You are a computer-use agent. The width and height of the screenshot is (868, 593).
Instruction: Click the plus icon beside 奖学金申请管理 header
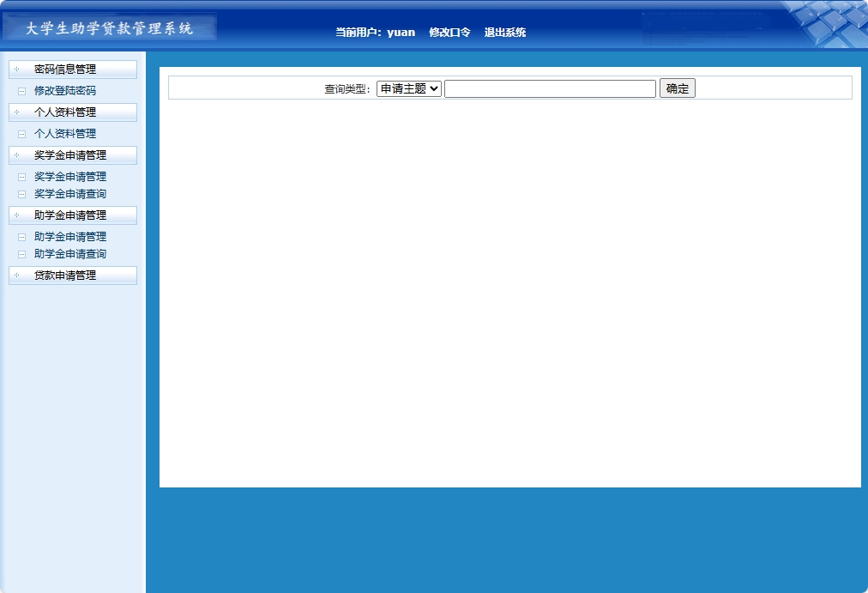(16, 155)
